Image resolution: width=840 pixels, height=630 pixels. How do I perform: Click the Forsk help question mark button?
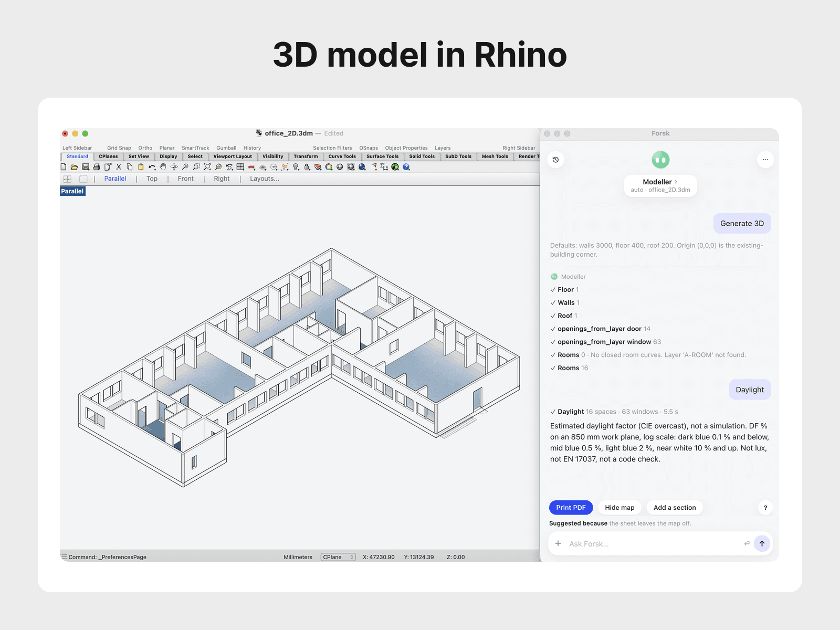765,508
